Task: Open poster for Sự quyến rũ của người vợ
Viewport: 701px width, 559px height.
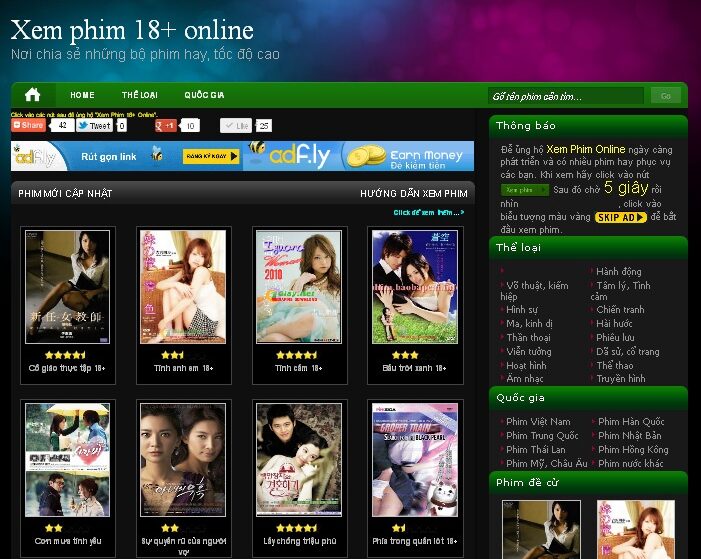Action: [183, 460]
